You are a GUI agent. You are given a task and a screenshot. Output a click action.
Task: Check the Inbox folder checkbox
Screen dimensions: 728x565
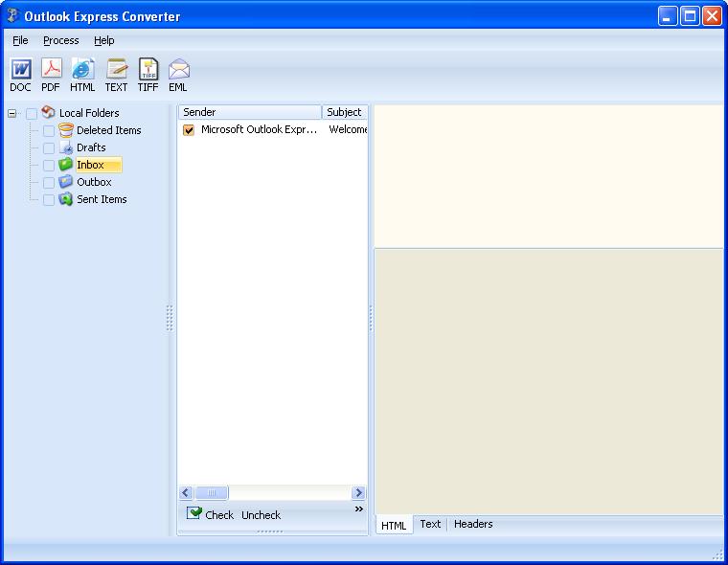tap(49, 166)
